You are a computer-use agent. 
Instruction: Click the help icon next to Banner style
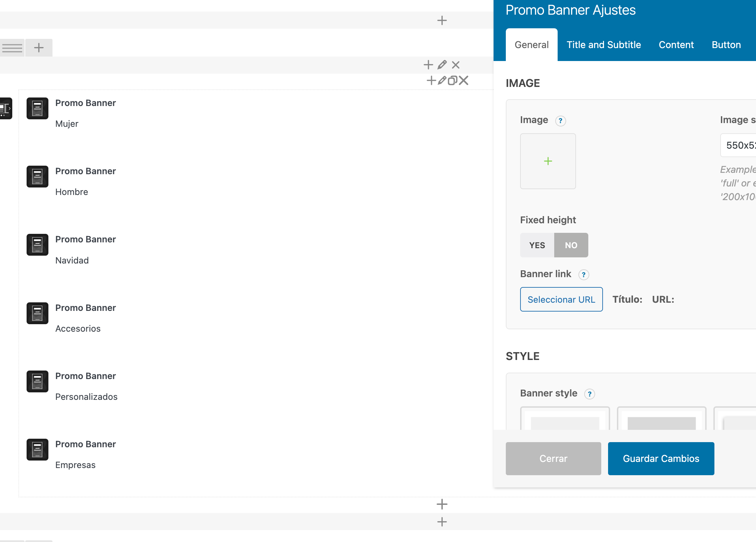tap(589, 394)
